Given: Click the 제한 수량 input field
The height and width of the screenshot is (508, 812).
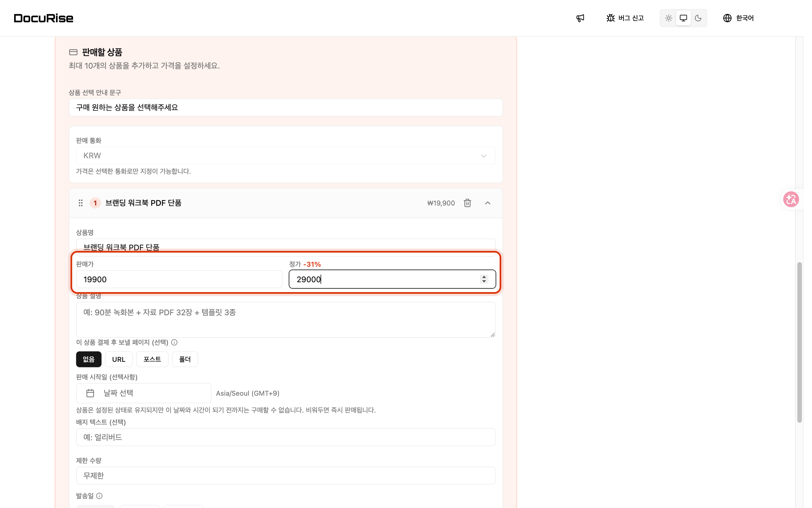Looking at the screenshot, I should pyautogui.click(x=286, y=476).
